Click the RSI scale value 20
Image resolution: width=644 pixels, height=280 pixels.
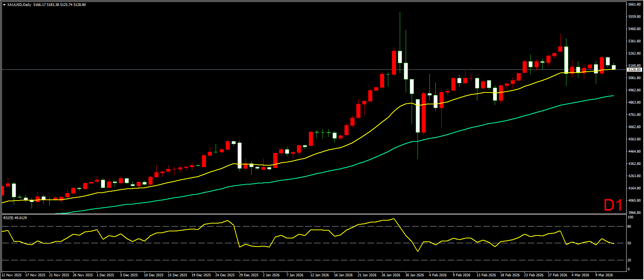(x=629, y=260)
